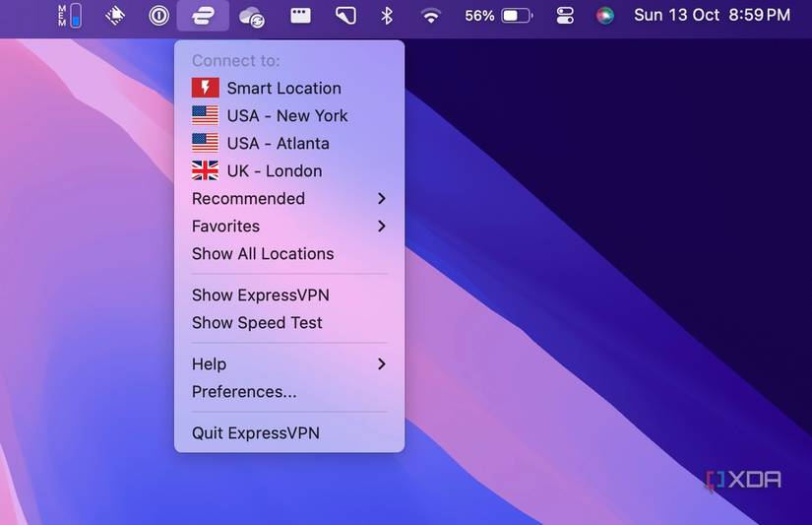
Task: Click the battery 56% indicator
Action: pos(499,16)
